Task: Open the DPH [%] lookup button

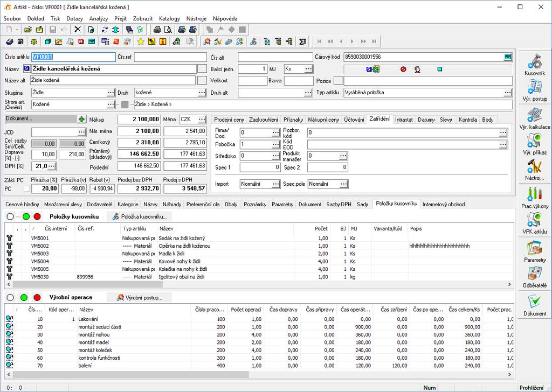Action: [52, 166]
